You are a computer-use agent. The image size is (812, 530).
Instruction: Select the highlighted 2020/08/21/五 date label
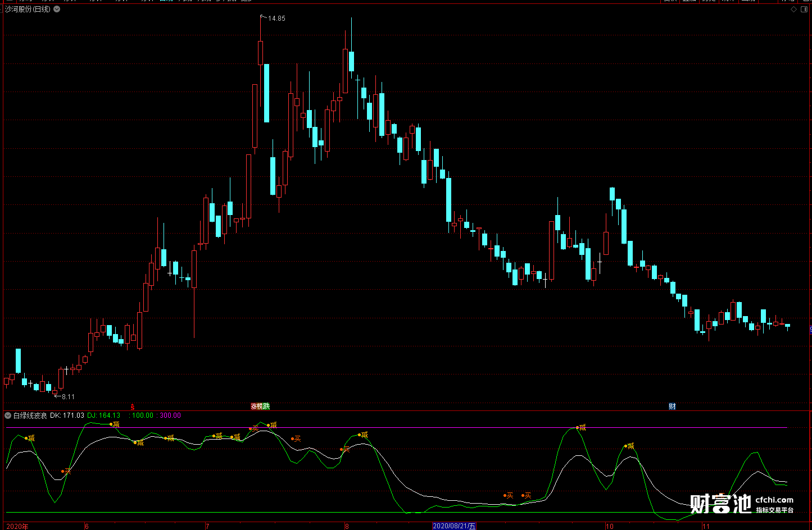click(x=454, y=526)
